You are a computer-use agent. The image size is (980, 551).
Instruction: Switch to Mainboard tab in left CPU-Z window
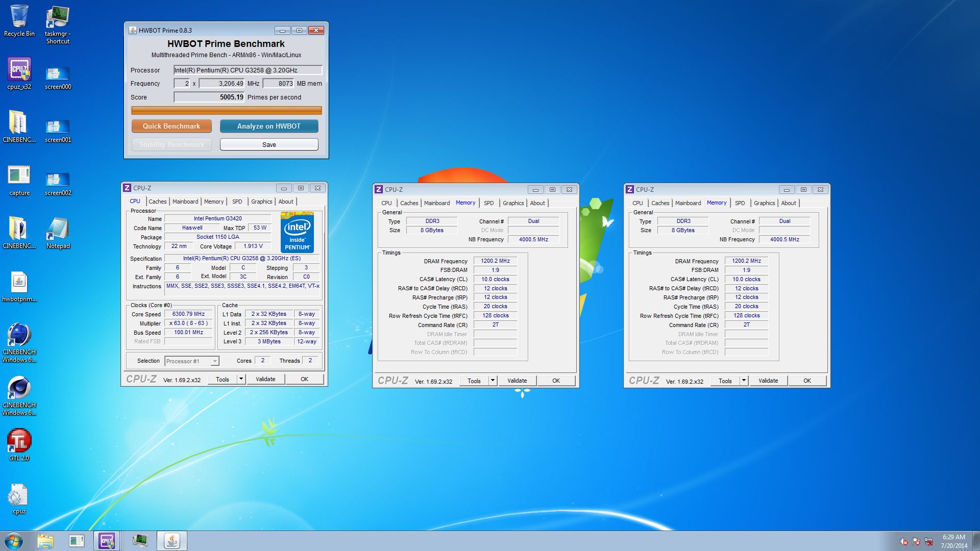[x=185, y=202]
